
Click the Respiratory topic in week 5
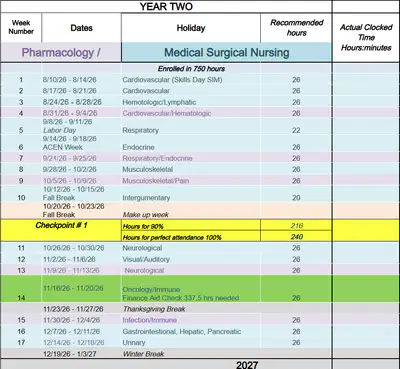pyautogui.click(x=140, y=130)
